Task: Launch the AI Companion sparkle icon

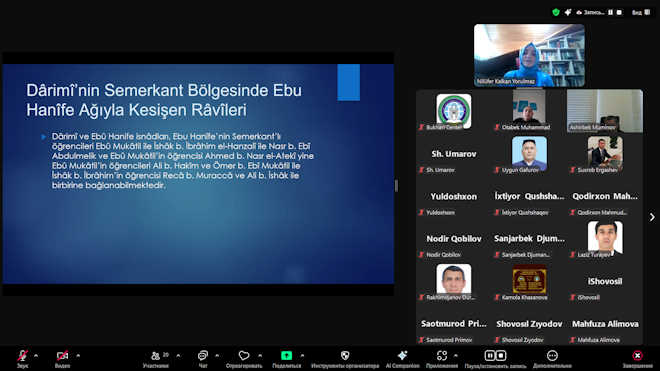Action: [x=402, y=356]
